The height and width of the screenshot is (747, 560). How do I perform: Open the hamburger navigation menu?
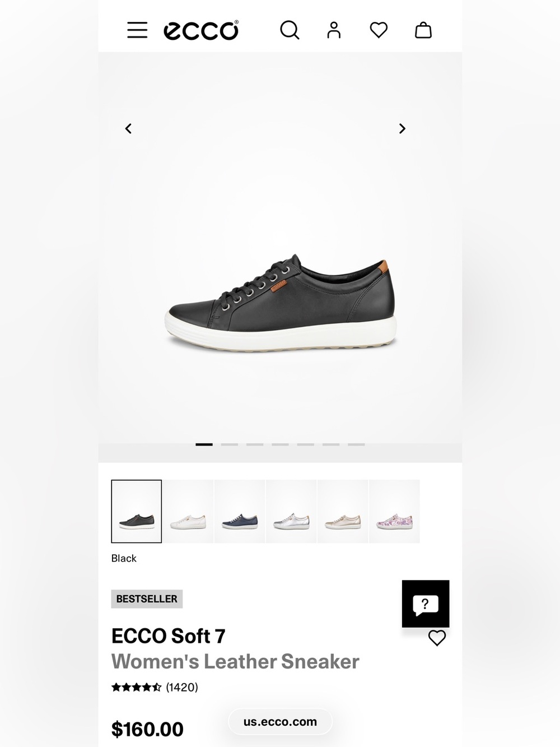137,30
